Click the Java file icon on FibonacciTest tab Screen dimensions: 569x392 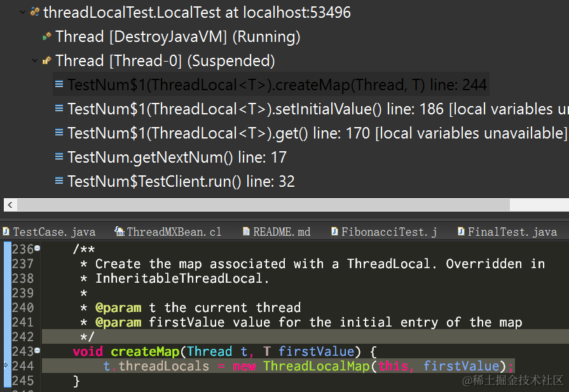tap(334, 231)
